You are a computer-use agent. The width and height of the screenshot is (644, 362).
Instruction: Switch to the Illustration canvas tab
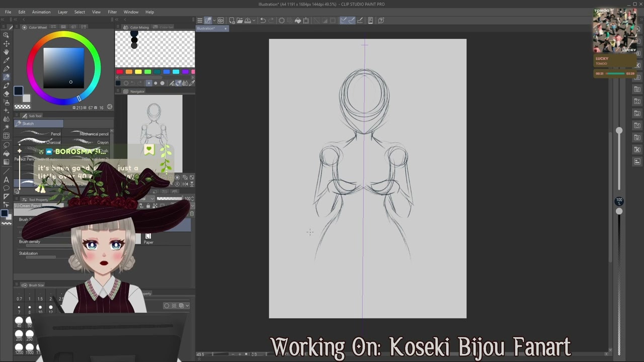tap(212, 29)
